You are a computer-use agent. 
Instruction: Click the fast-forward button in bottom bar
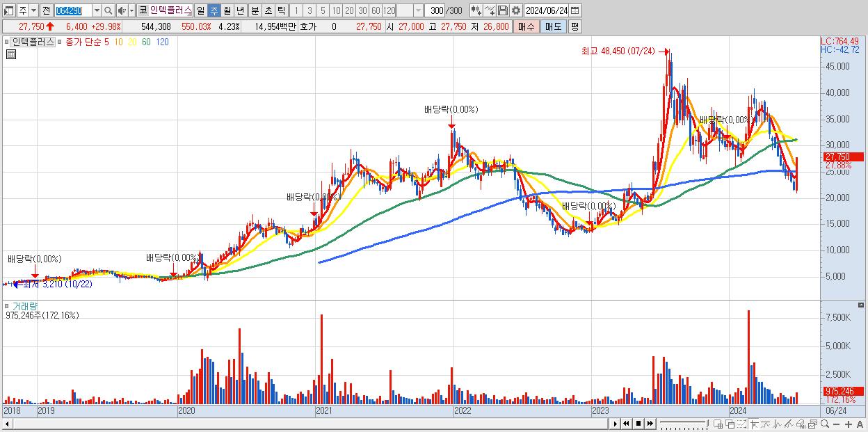(650, 424)
